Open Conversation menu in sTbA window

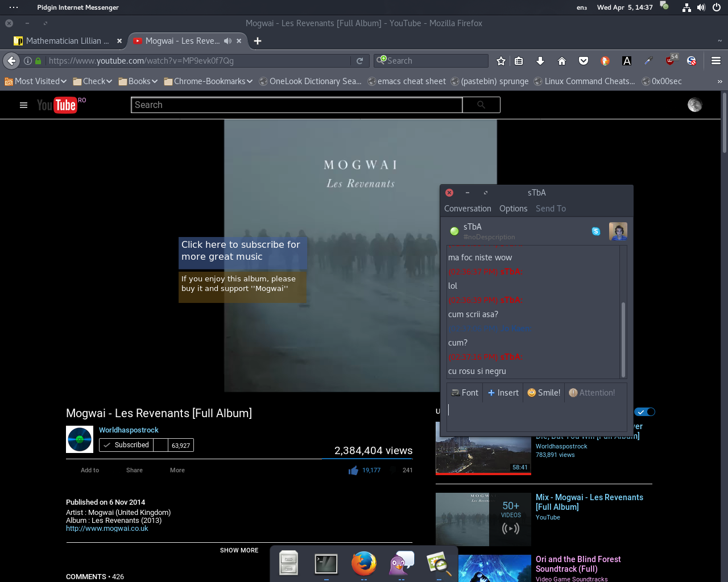(x=468, y=209)
